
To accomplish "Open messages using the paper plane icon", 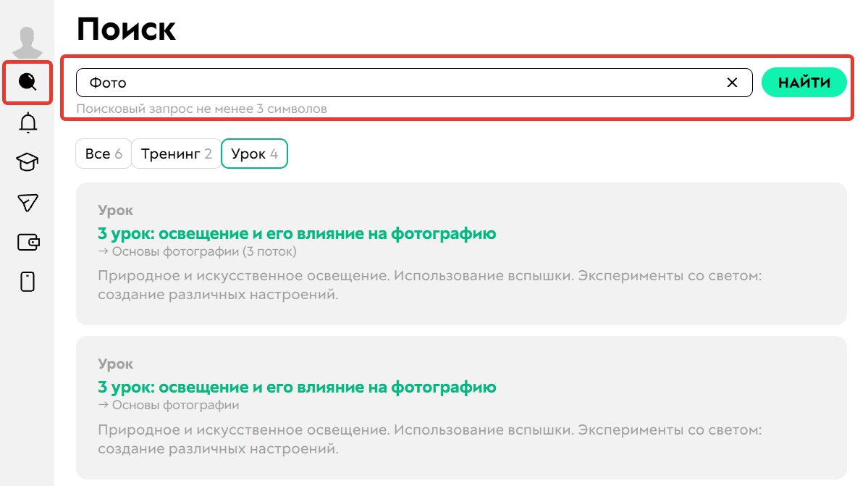I will pyautogui.click(x=27, y=202).
